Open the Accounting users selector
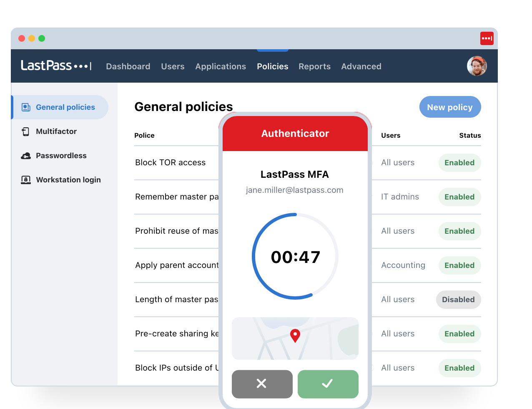The height and width of the screenshot is (409, 532). pyautogui.click(x=403, y=265)
